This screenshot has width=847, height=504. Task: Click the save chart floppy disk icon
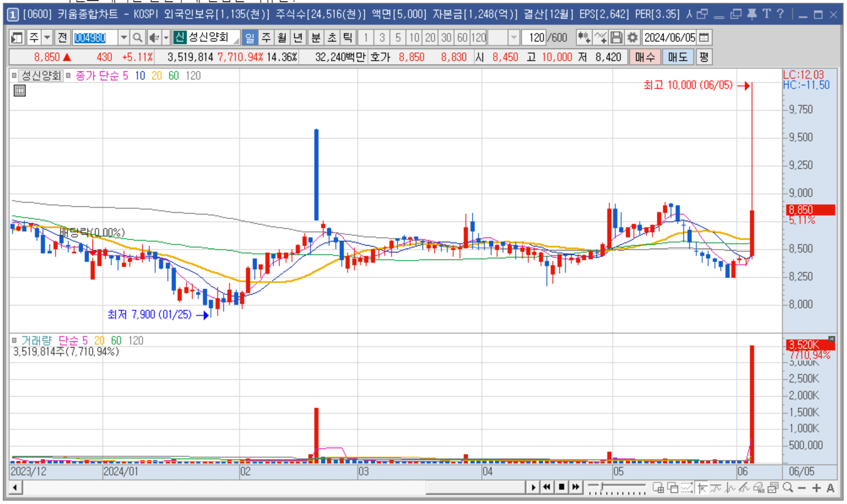[x=616, y=38]
